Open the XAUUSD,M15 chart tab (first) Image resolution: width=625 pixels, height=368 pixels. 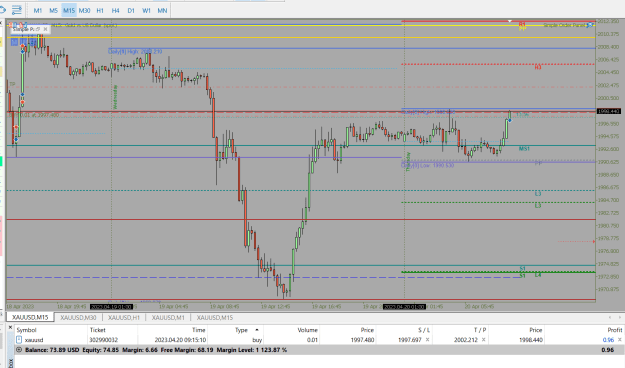tap(30, 317)
